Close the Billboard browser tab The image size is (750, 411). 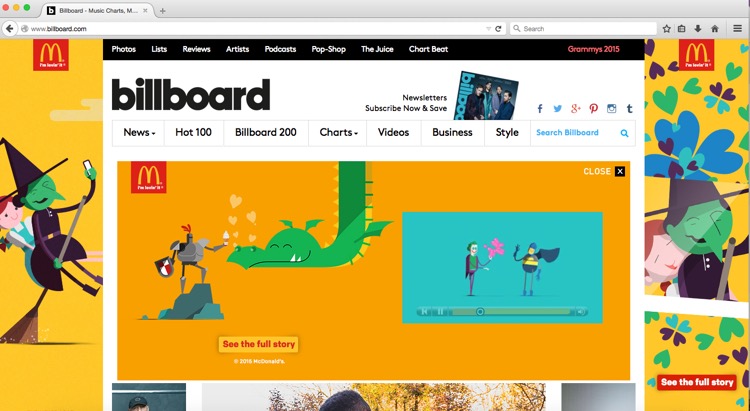click(145, 11)
